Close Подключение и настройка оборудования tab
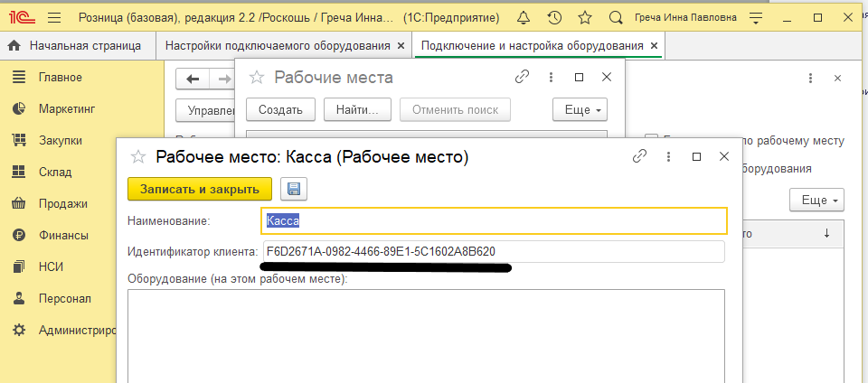The image size is (868, 383). 654,46
